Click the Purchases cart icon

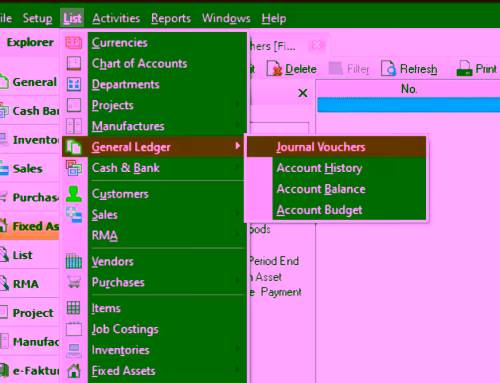(74, 282)
